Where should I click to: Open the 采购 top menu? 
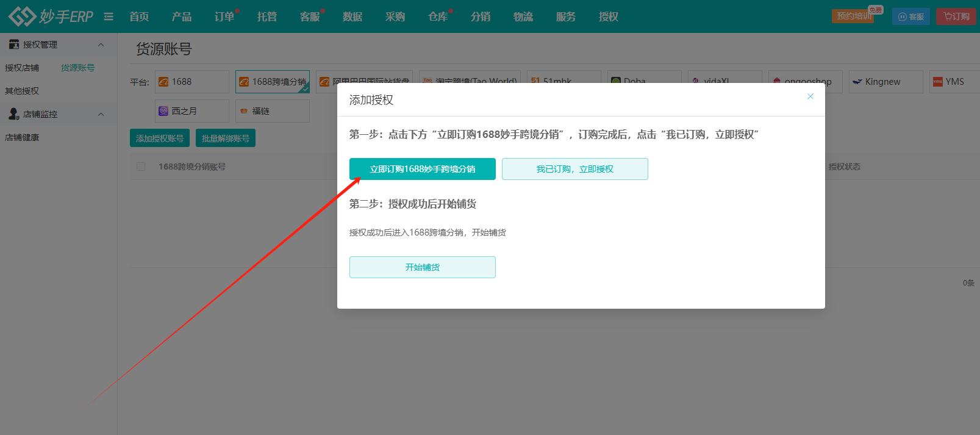pyautogui.click(x=395, y=16)
